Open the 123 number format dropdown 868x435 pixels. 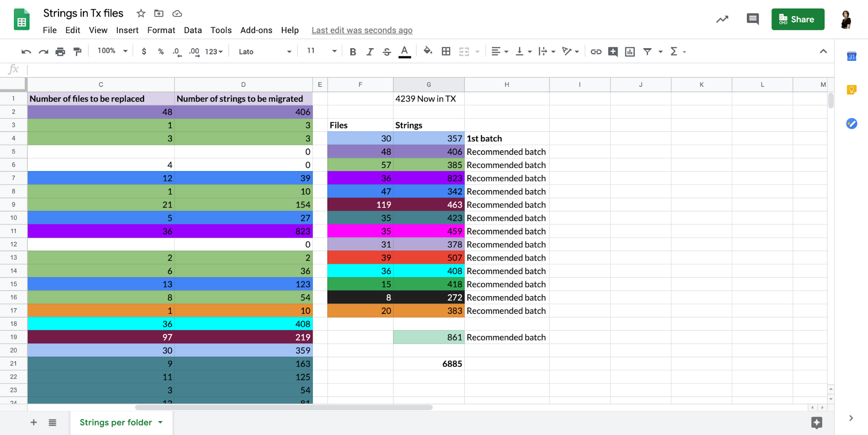point(214,52)
